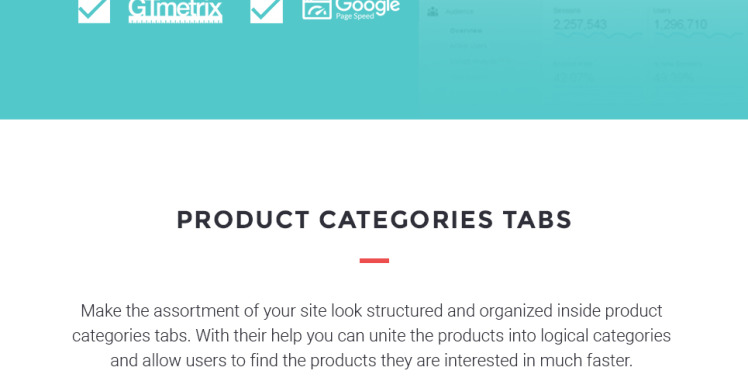Click the Bounce Rate percentage value
748x388 pixels.
[573, 77]
